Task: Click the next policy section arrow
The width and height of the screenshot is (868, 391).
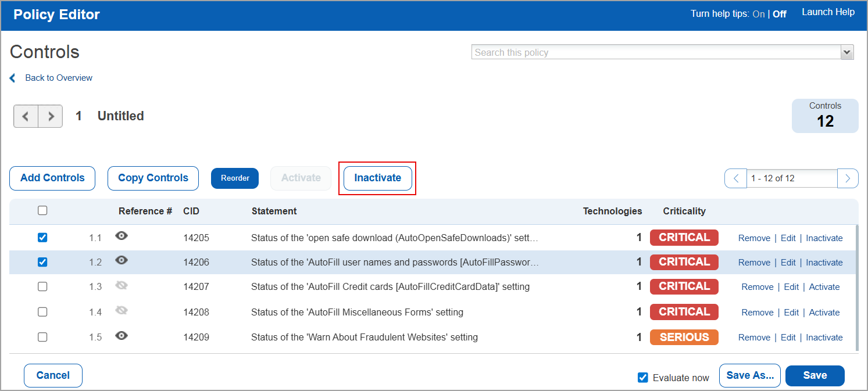Action: 51,116
